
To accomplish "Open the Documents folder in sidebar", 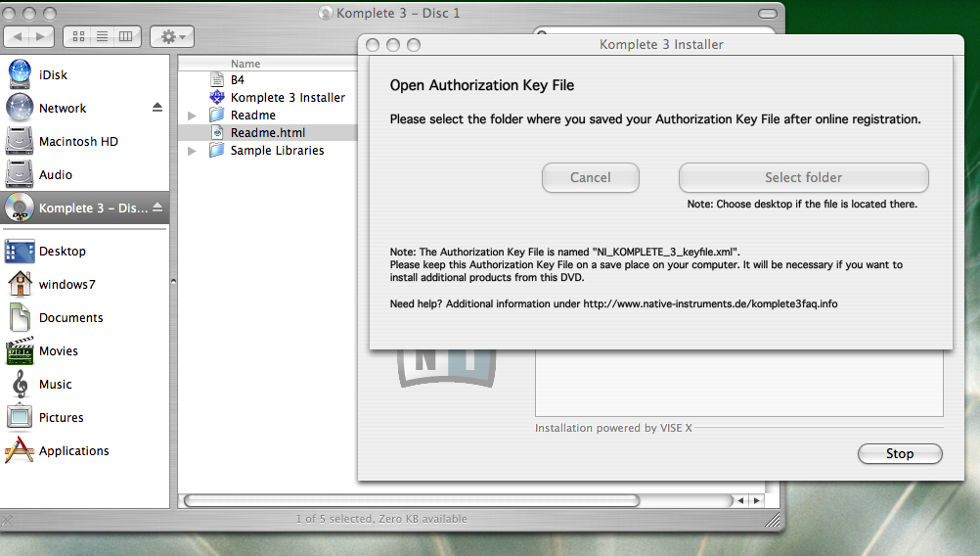I will coord(70,318).
